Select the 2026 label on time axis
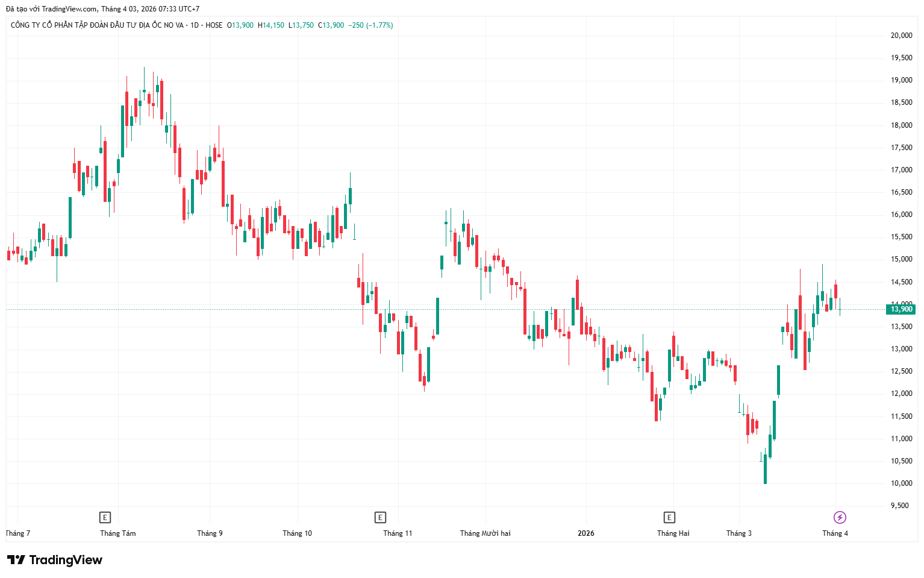The height and width of the screenshot is (578, 924). tap(585, 533)
